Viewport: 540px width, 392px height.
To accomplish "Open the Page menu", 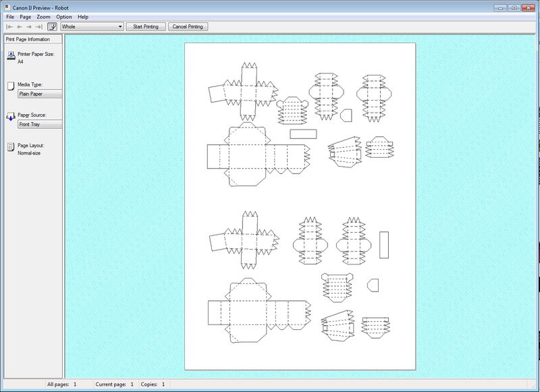I will (25, 16).
